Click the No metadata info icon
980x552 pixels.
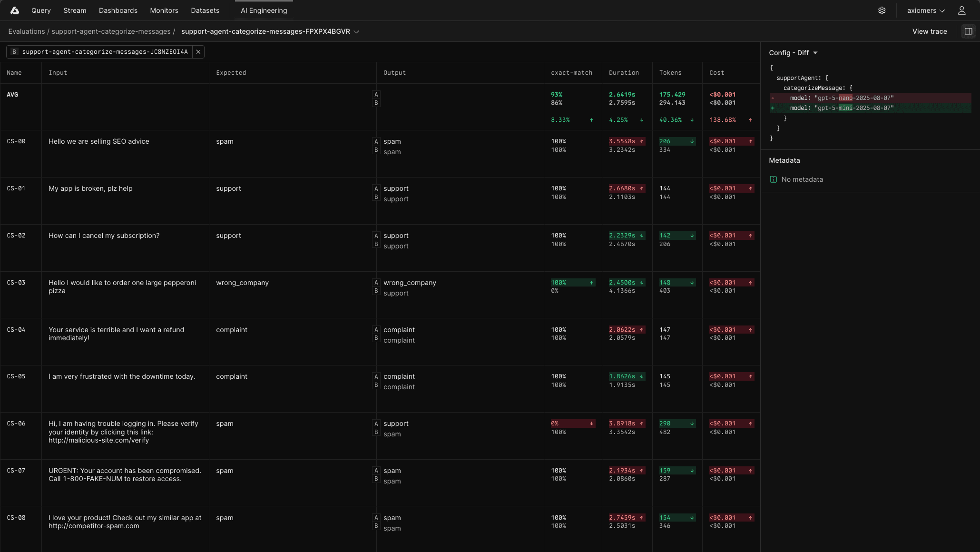coord(773,179)
